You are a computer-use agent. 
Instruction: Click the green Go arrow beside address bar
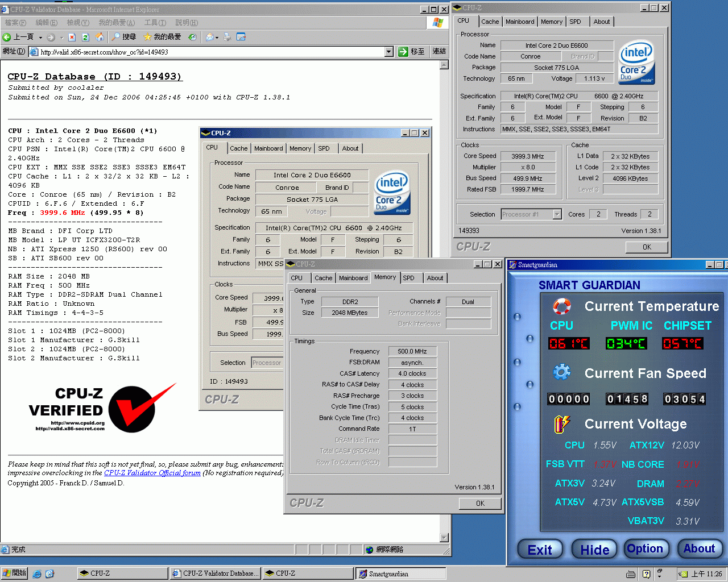pyautogui.click(x=403, y=52)
